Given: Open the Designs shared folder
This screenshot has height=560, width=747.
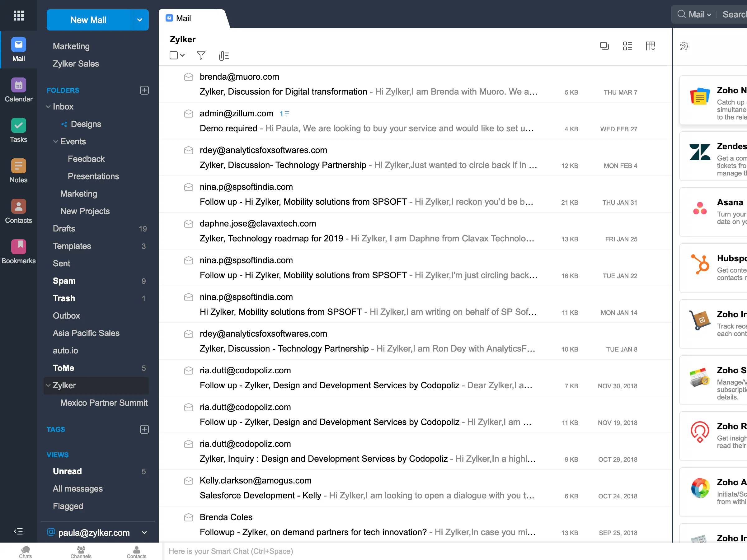Looking at the screenshot, I should point(86,124).
